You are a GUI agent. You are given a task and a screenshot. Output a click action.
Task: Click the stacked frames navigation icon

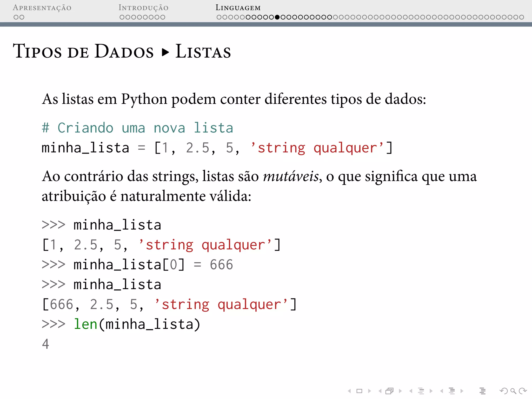[x=390, y=391]
